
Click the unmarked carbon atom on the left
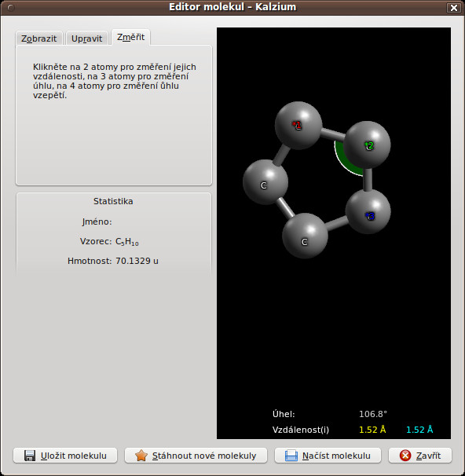[265, 182]
